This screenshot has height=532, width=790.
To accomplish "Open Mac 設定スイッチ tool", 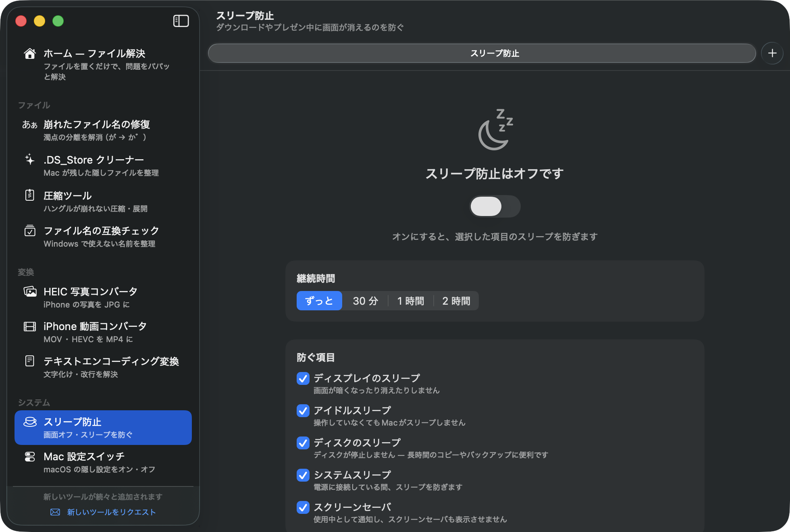I will [103, 462].
